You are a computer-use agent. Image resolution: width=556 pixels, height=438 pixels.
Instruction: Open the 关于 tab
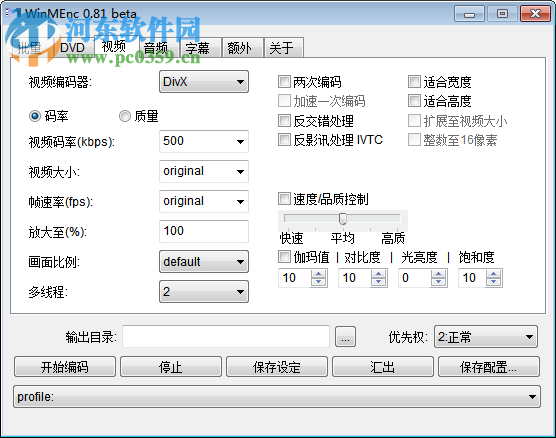point(284,48)
